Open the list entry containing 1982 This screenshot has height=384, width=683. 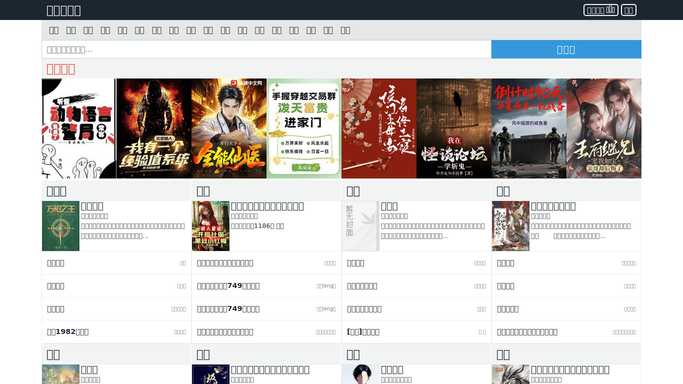pyautogui.click(x=68, y=332)
